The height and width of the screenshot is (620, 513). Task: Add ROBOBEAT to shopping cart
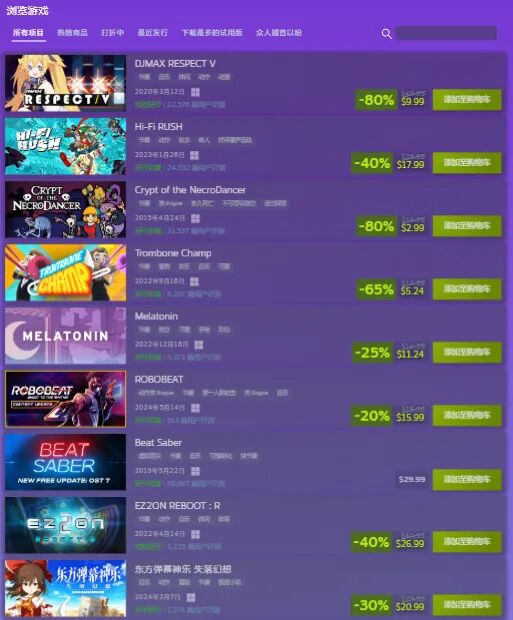click(467, 416)
